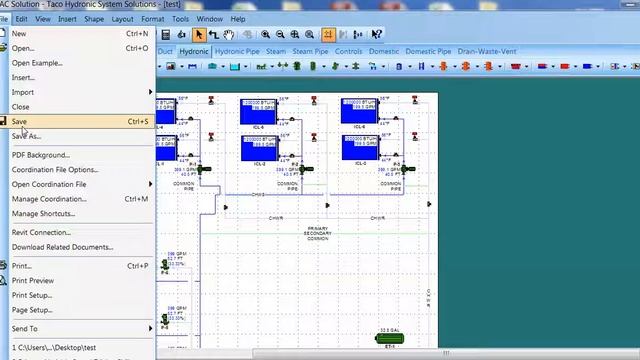Click the weight-shaped icon beside the calculator
The width and height of the screenshot is (640, 360).
(182, 35)
